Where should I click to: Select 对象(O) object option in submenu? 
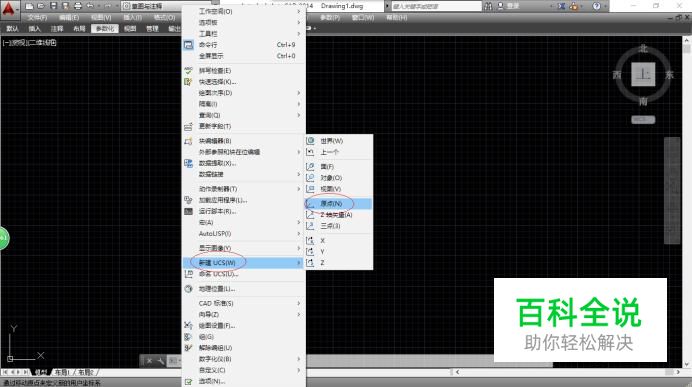(x=339, y=177)
